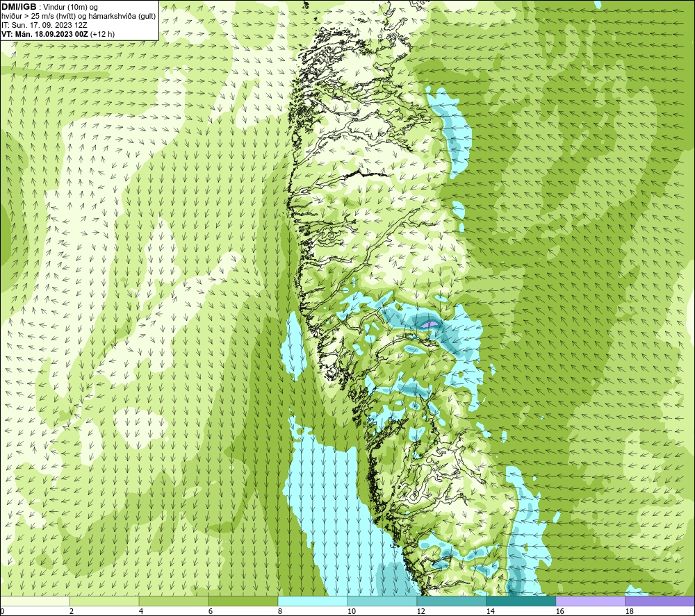
Task: Click the 16-18 m/s light purple swatch
Action: coord(590,601)
